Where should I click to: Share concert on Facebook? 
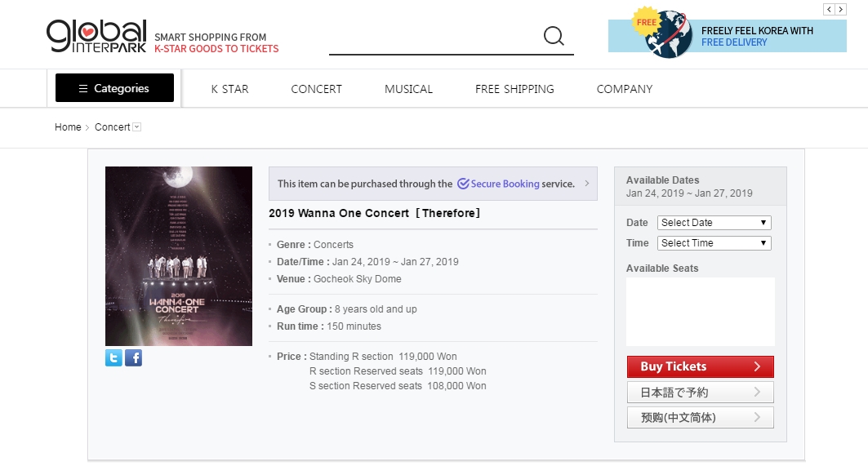tap(133, 358)
